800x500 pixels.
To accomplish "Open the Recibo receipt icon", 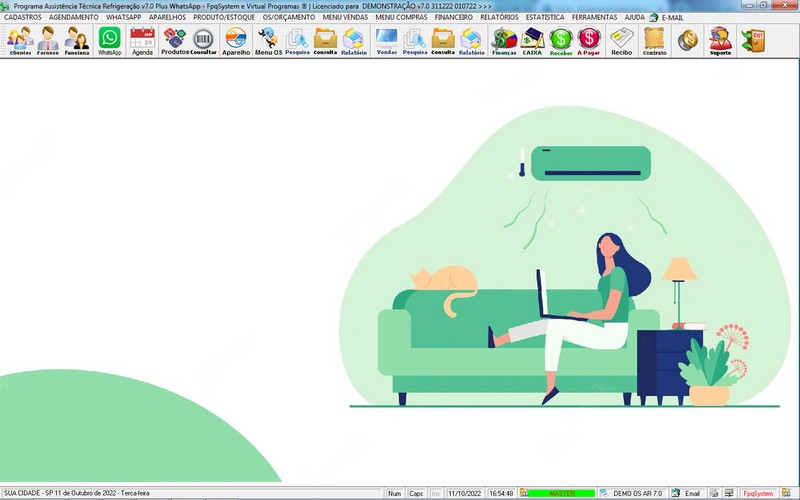I will [x=622, y=40].
